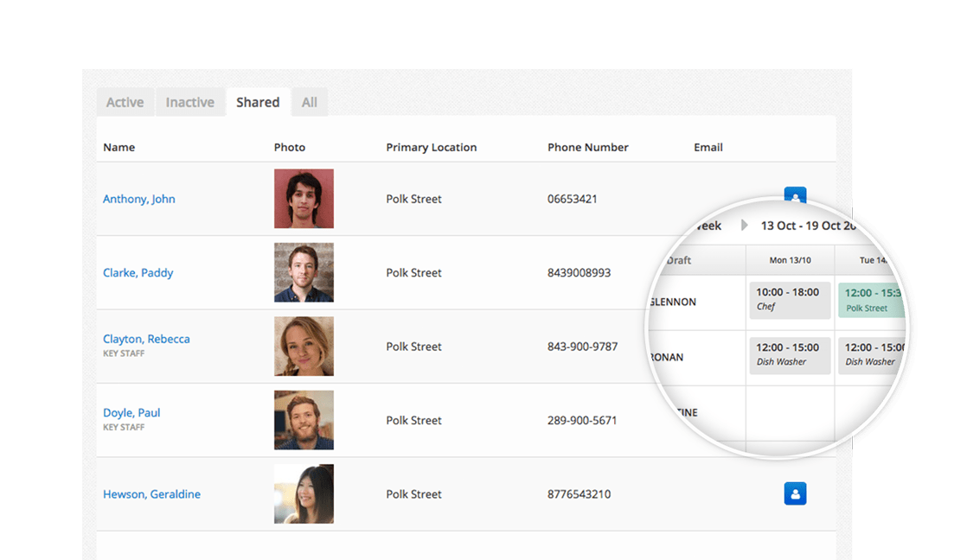Open Geraldine Hewson's profile

coord(151,493)
